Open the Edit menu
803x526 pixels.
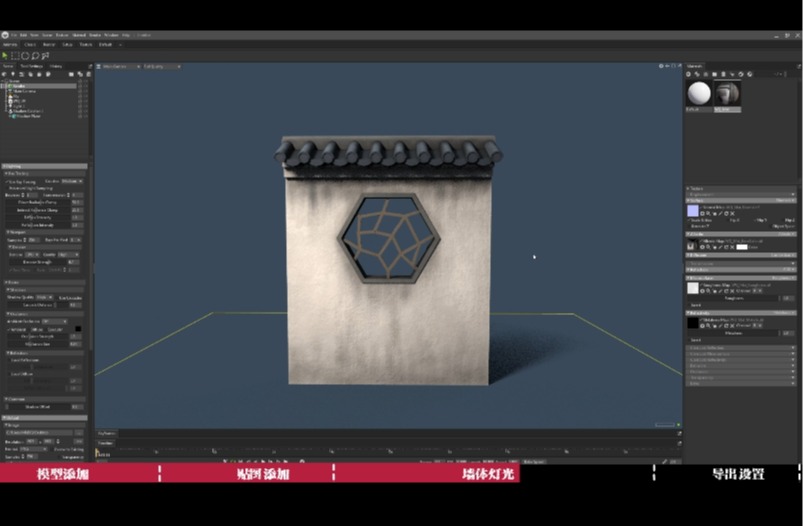23,35
